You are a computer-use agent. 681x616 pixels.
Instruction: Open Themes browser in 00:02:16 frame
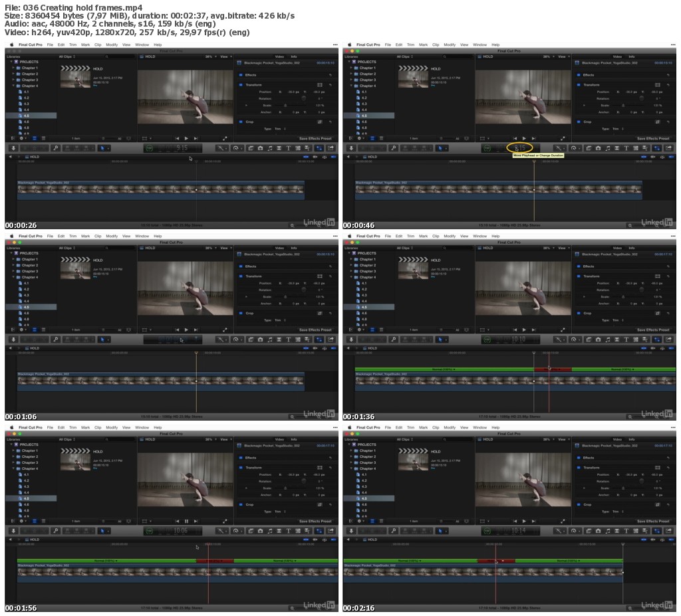[645, 531]
